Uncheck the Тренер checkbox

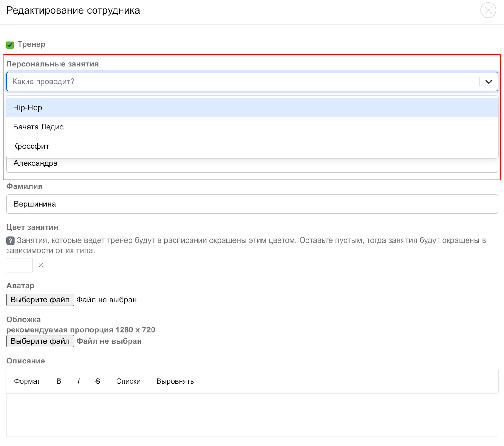pos(10,45)
